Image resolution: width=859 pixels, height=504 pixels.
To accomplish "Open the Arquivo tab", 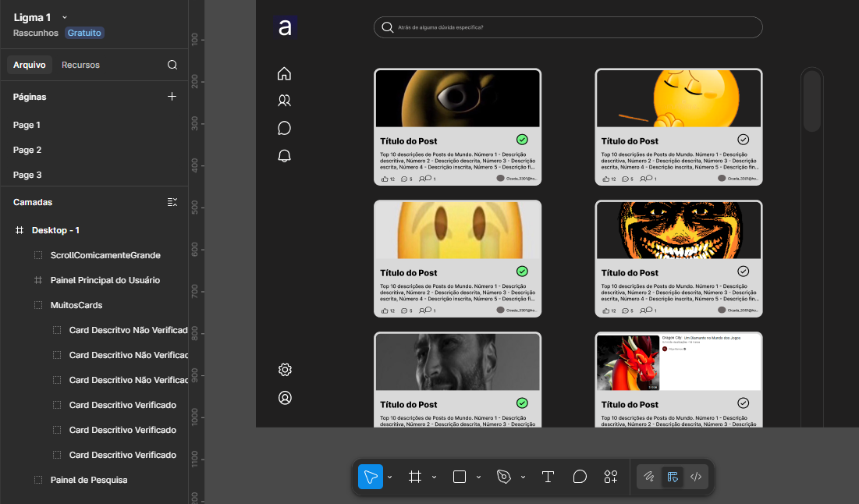I will [30, 65].
